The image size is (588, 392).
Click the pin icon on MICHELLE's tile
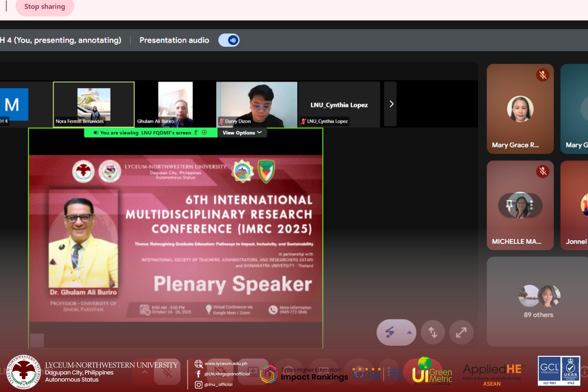[509, 205]
